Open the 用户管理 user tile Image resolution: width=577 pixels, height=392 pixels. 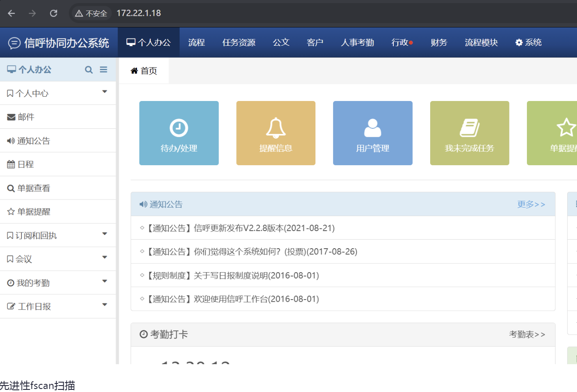tap(372, 133)
